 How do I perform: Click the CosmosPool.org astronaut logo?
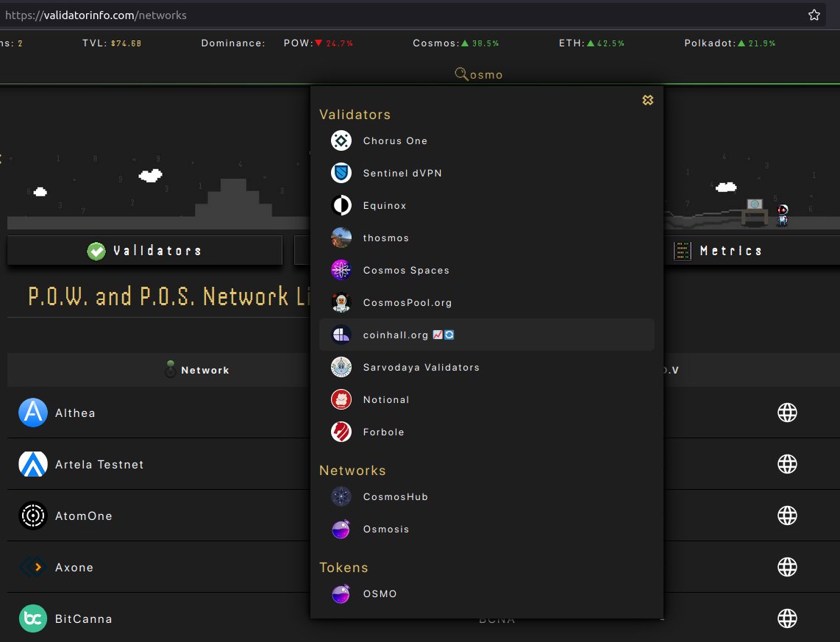click(341, 302)
